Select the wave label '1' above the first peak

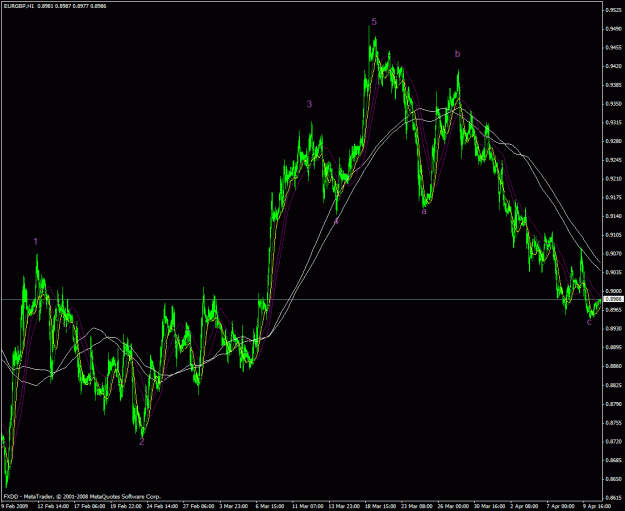[x=36, y=242]
